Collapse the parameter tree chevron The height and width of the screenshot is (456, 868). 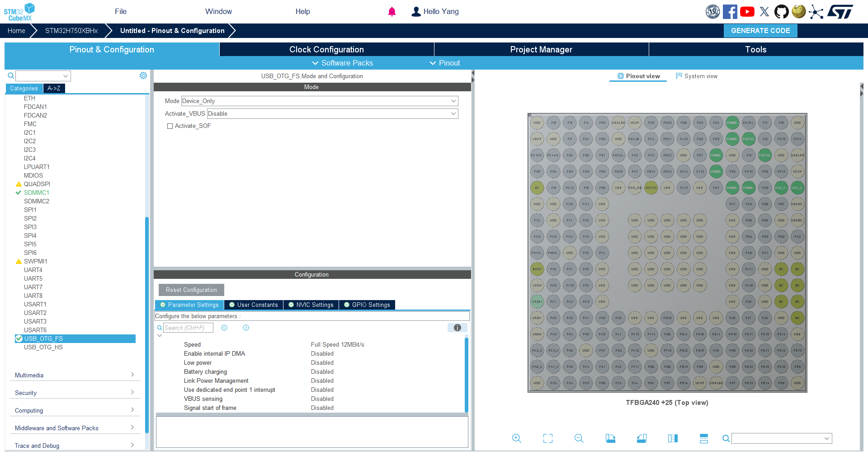(x=160, y=336)
